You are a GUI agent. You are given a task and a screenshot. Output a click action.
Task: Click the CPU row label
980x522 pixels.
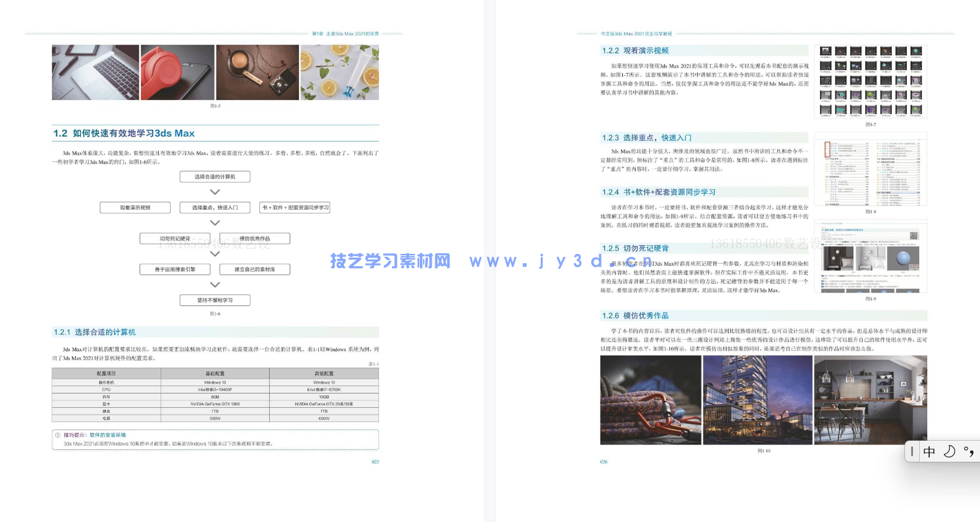point(106,390)
